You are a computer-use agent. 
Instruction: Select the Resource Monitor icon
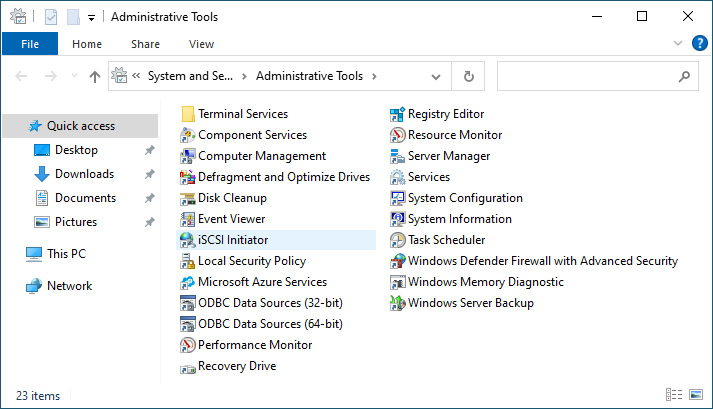tap(397, 135)
